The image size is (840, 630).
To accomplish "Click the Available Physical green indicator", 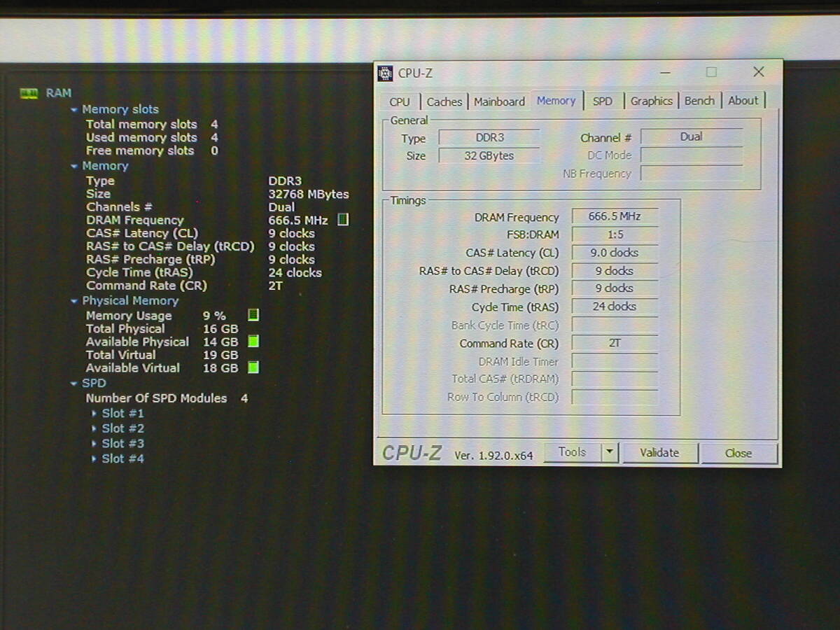I will coord(253,342).
